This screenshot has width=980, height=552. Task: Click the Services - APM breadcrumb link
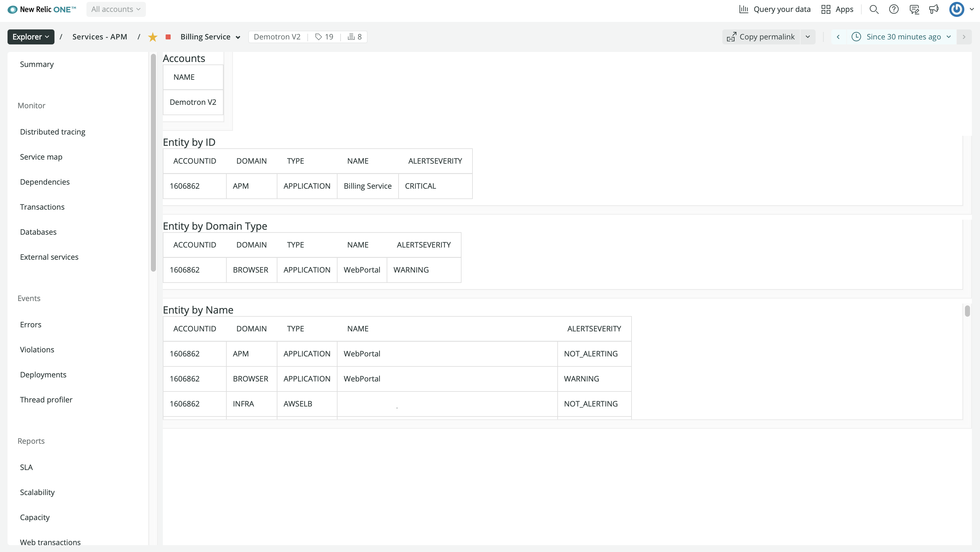point(100,37)
